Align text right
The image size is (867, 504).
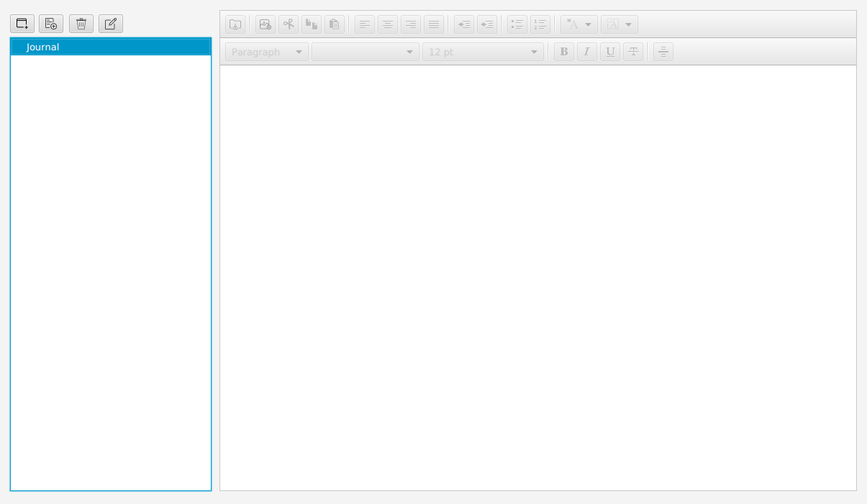(x=411, y=24)
